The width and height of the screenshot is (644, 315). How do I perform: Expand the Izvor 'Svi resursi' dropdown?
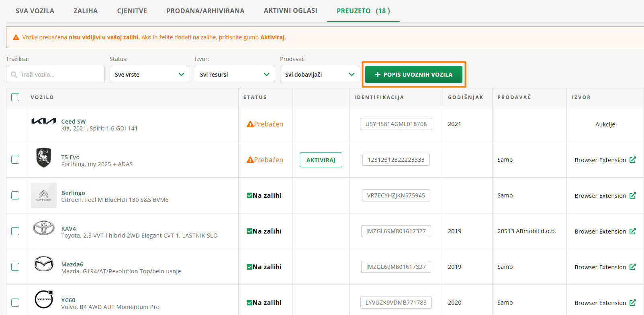(x=235, y=75)
